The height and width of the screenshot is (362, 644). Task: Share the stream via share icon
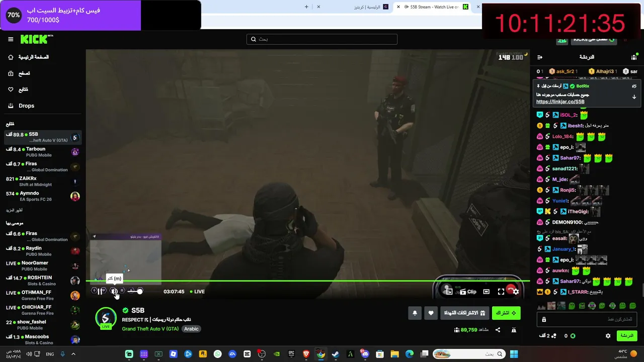pyautogui.click(x=498, y=330)
